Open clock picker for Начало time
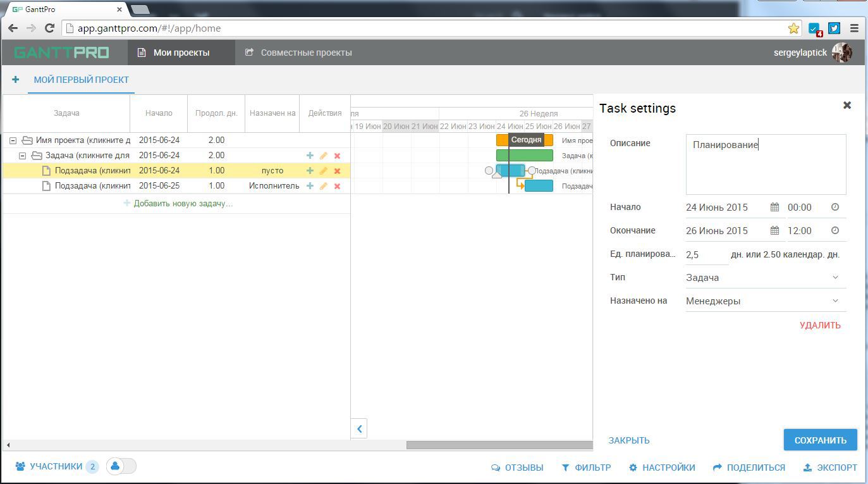 pos(834,207)
